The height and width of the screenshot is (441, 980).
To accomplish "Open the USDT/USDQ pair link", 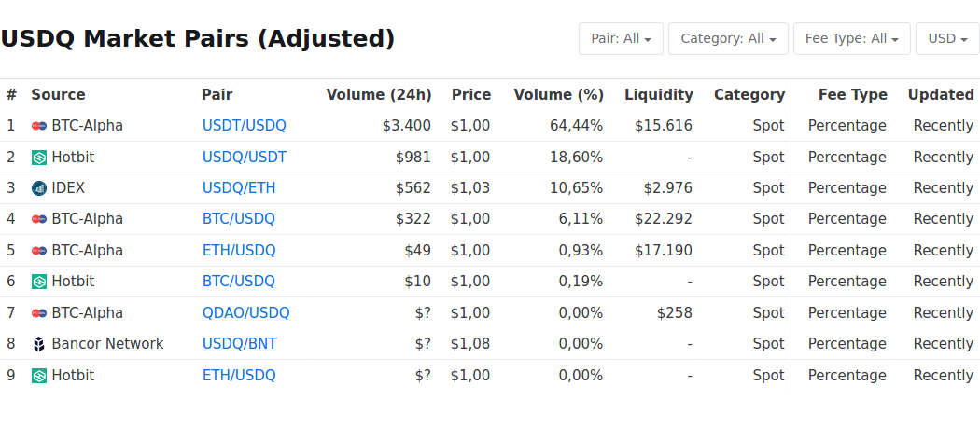I will [x=245, y=126].
